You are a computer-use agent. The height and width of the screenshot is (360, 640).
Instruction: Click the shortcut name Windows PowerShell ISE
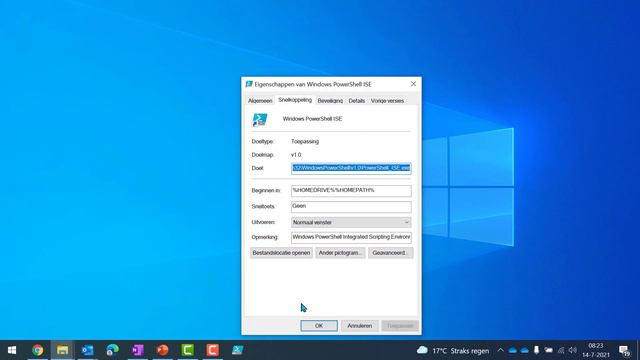click(312, 119)
